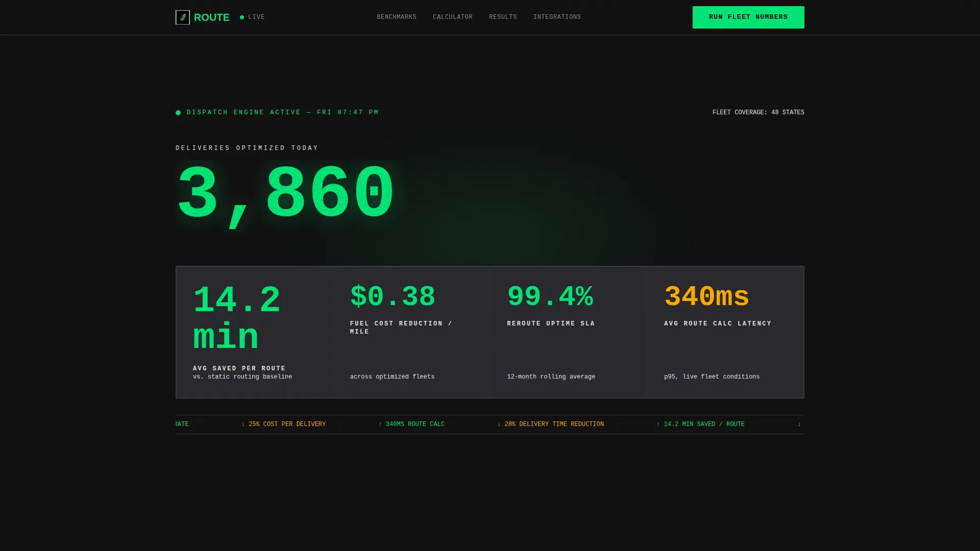Click "across optimized fleets" note
Viewport: 980px width, 551px height.
pos(392,377)
